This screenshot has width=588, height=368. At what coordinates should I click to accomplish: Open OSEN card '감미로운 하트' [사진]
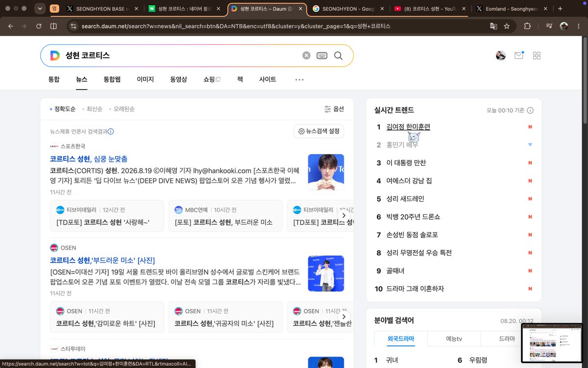pos(107,317)
